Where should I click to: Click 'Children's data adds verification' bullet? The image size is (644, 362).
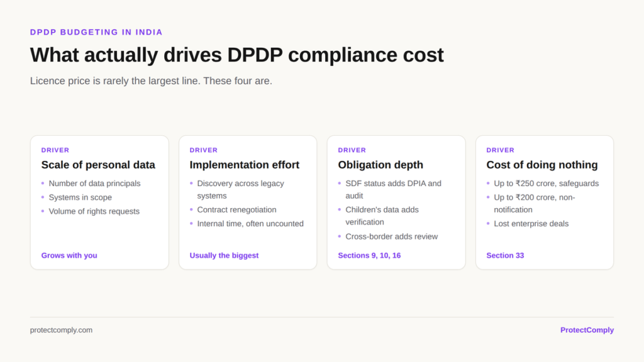[x=382, y=216]
